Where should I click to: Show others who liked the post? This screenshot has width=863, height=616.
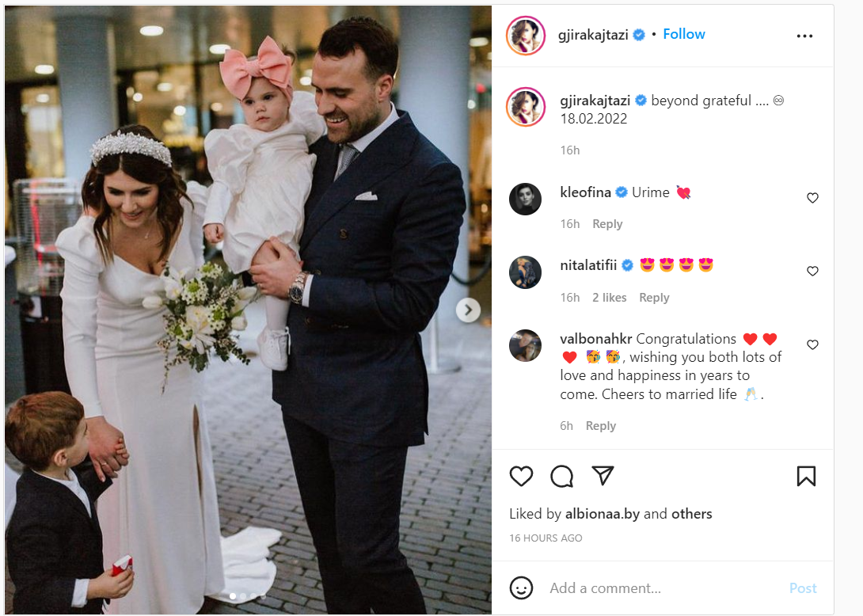click(691, 514)
